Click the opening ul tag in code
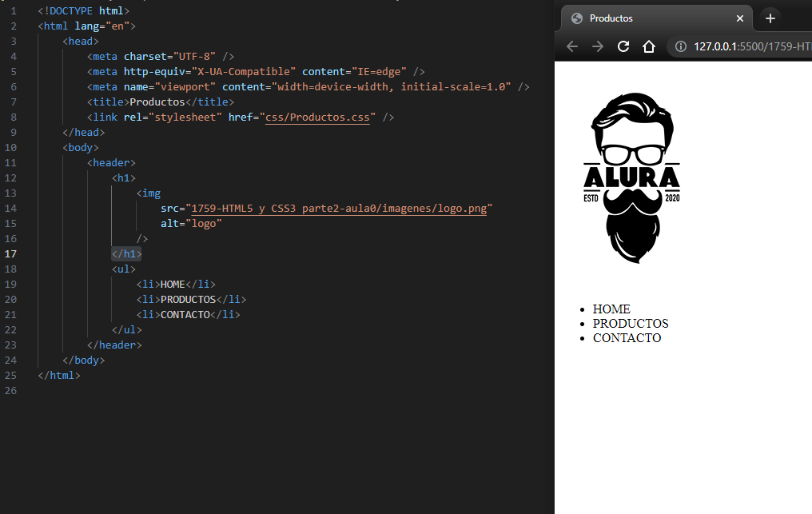 124,269
